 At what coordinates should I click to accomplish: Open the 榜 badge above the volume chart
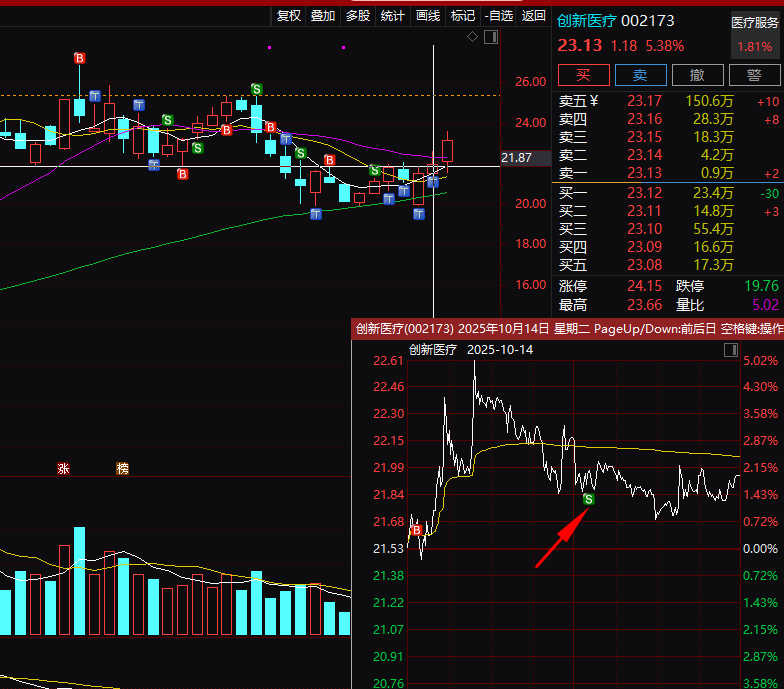click(122, 468)
